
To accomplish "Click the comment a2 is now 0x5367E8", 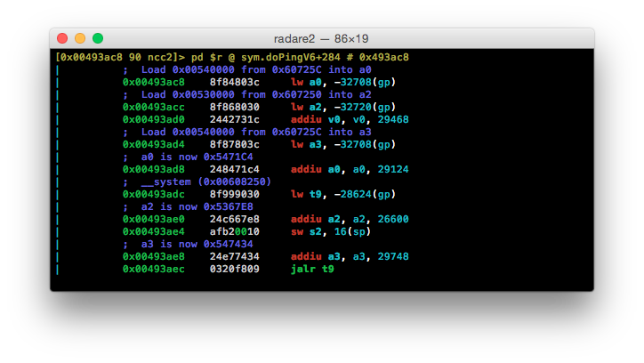I will pos(197,206).
